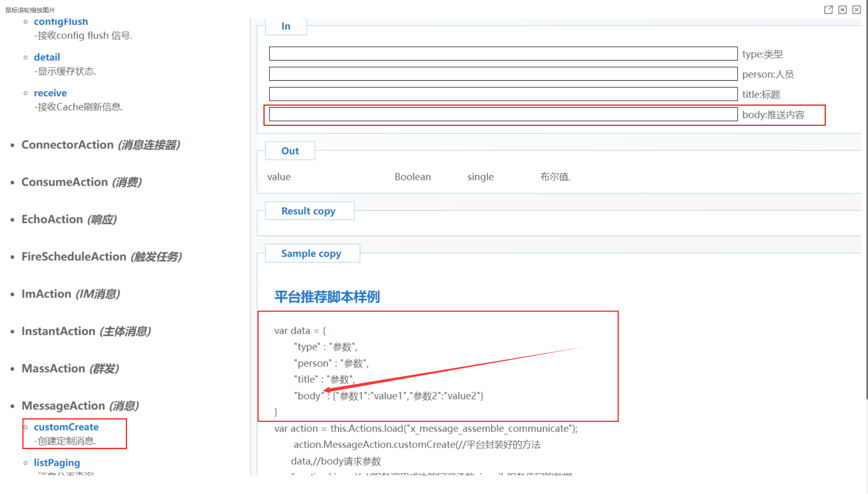The height and width of the screenshot is (494, 868).
Task: Open the customCreate method link
Action: click(66, 427)
